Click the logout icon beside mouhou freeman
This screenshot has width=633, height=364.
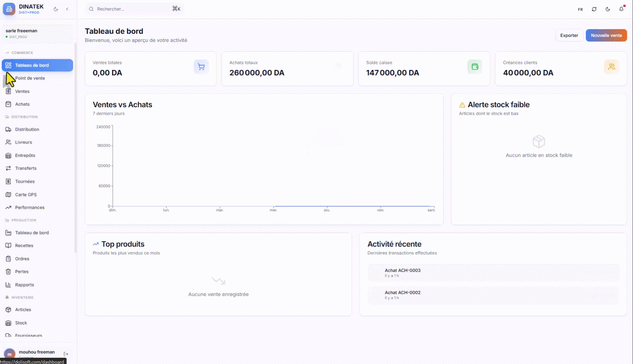tap(66, 354)
